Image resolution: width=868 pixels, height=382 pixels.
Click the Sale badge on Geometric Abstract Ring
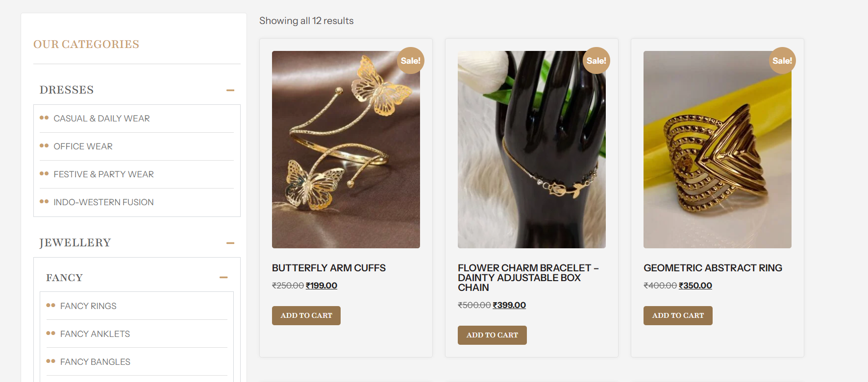(x=782, y=61)
